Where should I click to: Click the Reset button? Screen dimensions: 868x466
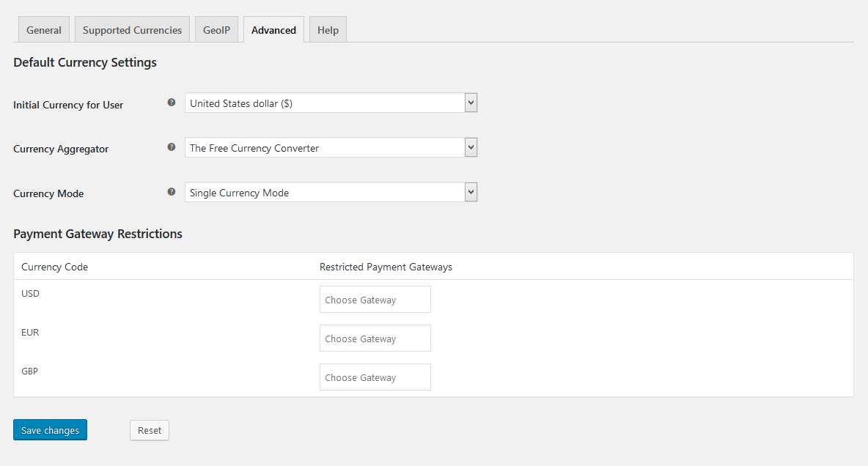pos(150,430)
